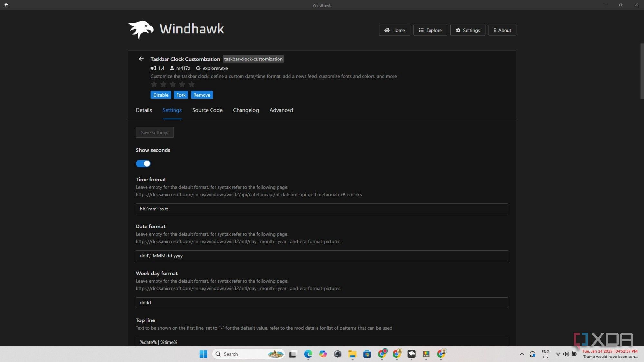Image resolution: width=644 pixels, height=362 pixels.
Task: Open File Explorer from the taskbar
Action: [x=352, y=354]
